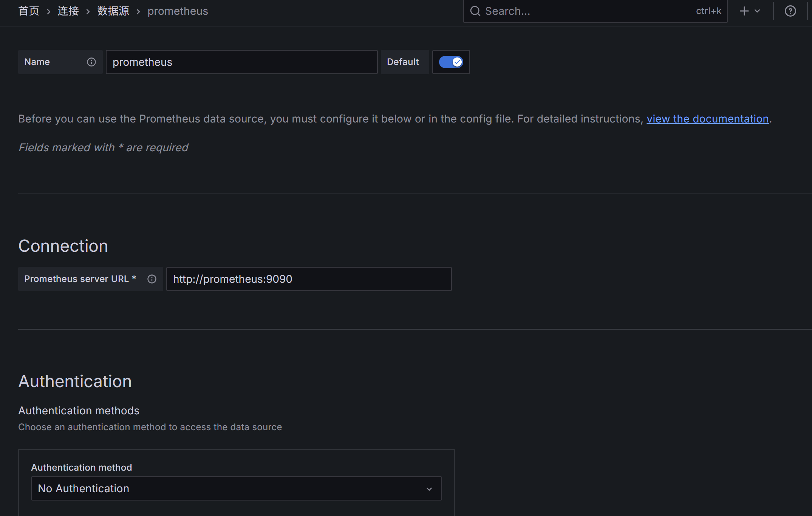
Task: Open the help question mark icon
Action: (790, 11)
